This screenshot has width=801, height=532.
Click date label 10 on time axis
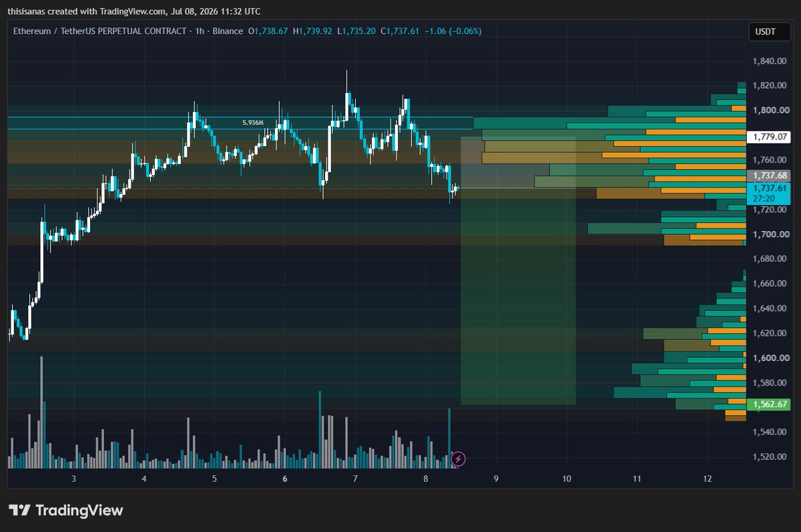tap(567, 479)
